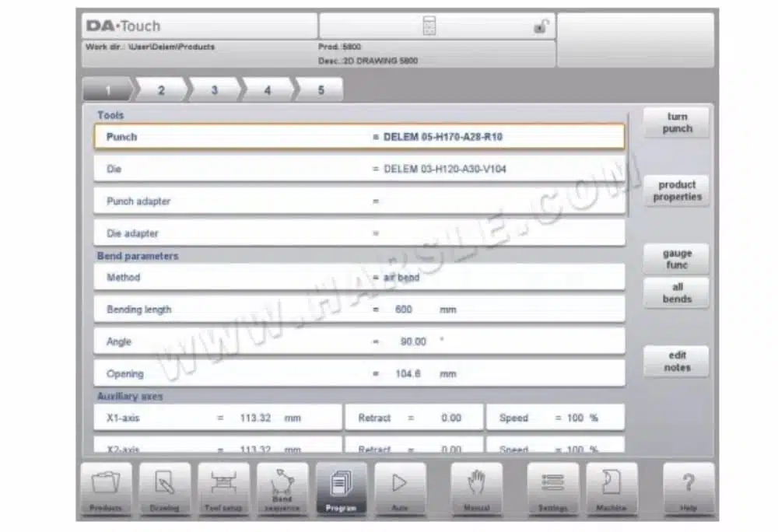Open the Machine icon
The height and width of the screenshot is (532, 778).
pyautogui.click(x=612, y=489)
